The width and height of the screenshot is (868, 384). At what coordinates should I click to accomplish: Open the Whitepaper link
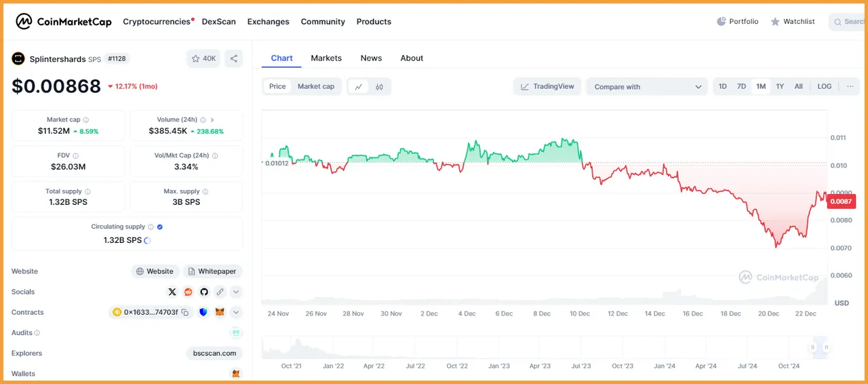click(212, 271)
